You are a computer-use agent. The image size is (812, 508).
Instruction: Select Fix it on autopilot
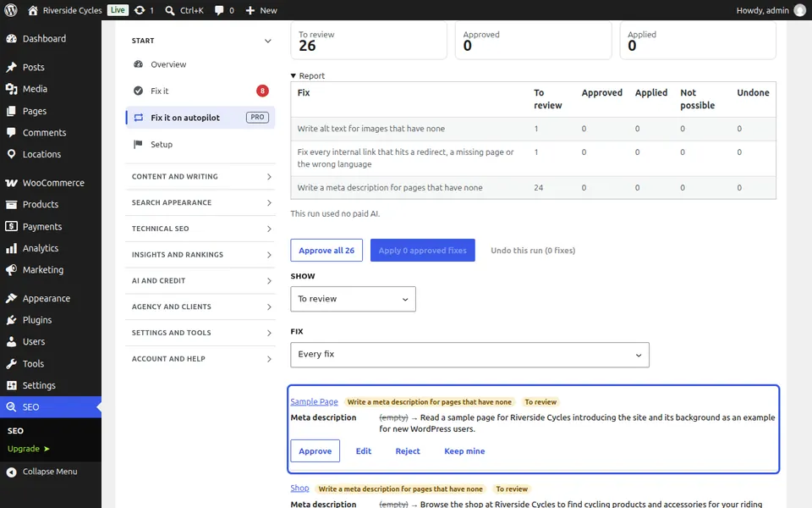(x=200, y=118)
